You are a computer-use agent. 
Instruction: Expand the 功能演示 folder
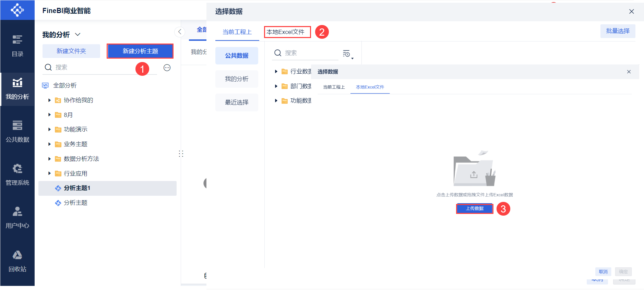49,129
